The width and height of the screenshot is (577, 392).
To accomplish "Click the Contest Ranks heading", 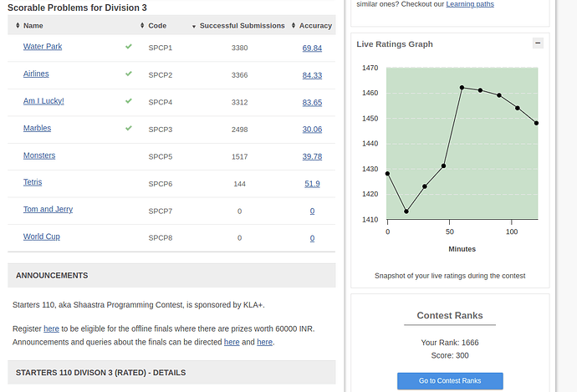I will pos(450,315).
